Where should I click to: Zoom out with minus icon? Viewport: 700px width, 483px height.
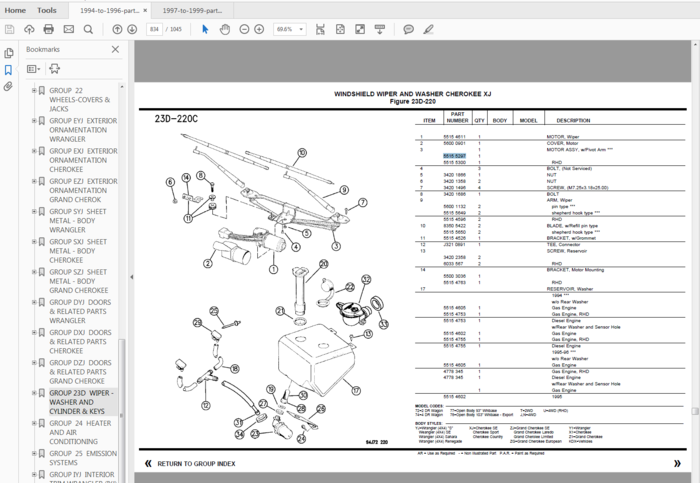[x=244, y=29]
